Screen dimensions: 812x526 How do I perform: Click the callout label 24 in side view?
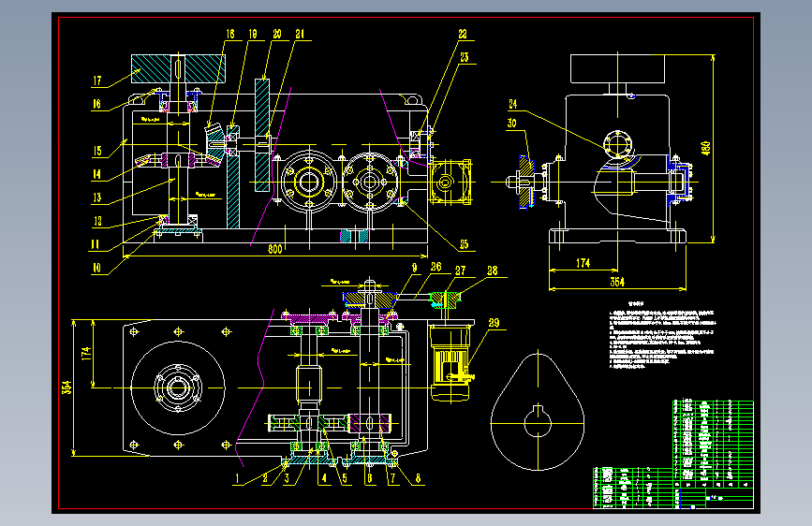coord(512,105)
